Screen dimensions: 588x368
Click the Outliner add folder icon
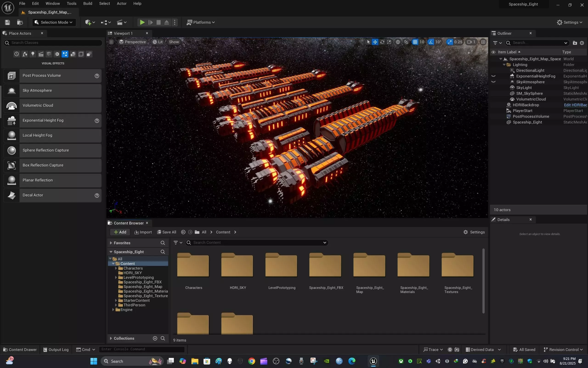575,43
